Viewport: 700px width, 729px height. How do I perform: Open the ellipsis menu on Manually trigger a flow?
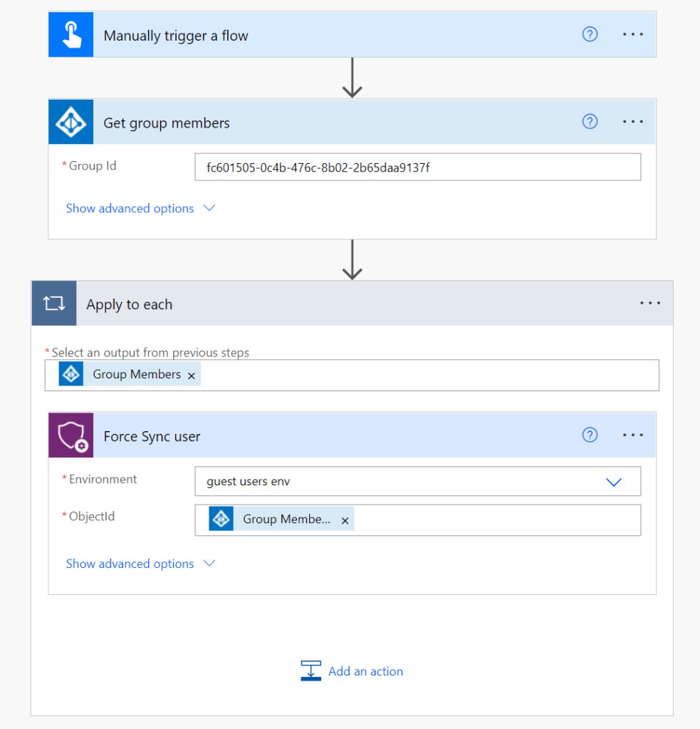[x=632, y=35]
